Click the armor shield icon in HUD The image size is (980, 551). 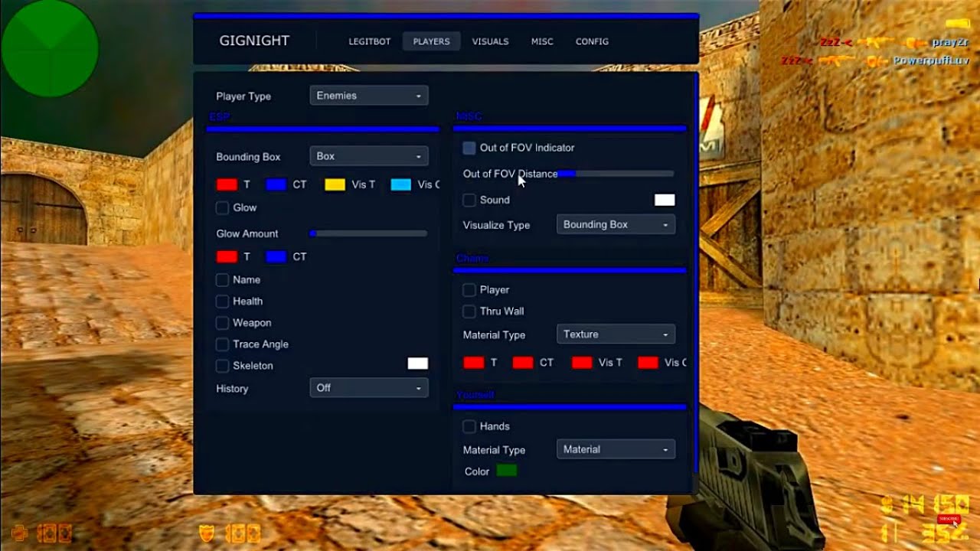207,533
